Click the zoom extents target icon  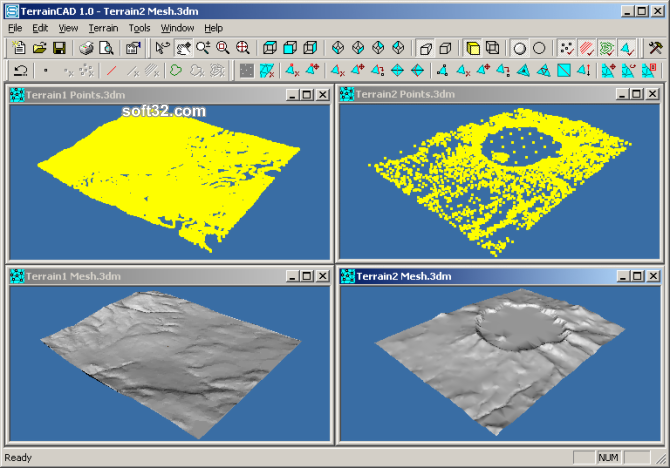coord(242,48)
